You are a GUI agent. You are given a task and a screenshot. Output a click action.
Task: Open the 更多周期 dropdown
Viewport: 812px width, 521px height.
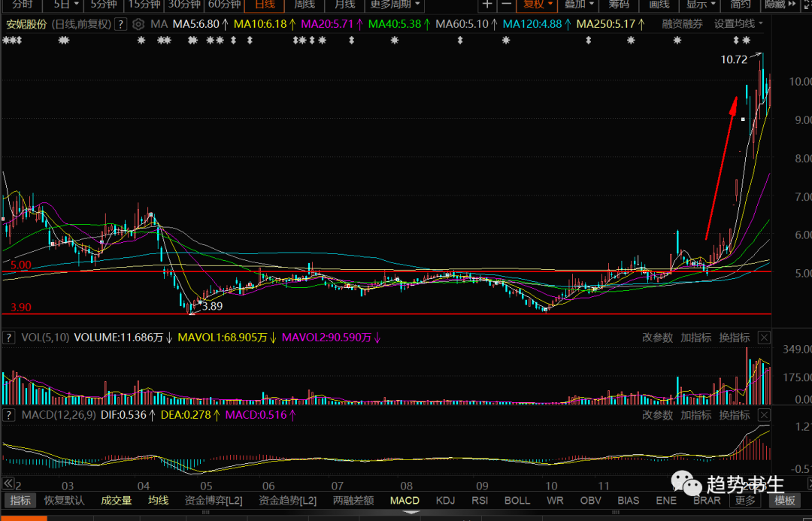[x=395, y=5]
